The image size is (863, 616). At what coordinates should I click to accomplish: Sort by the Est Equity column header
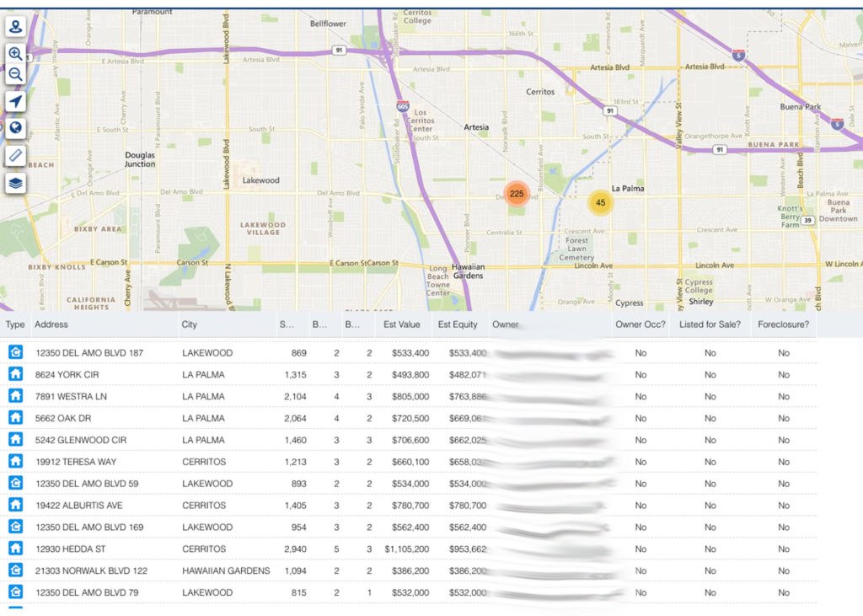[458, 324]
